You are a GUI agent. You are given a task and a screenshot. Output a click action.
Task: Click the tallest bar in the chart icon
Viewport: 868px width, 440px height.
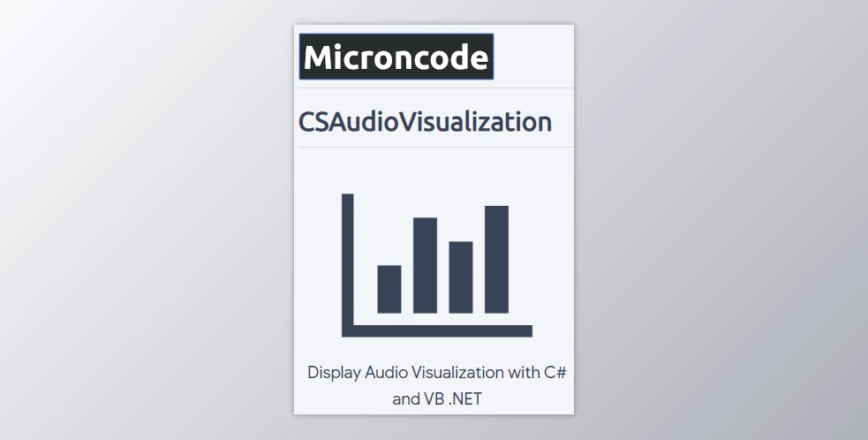[x=496, y=259]
